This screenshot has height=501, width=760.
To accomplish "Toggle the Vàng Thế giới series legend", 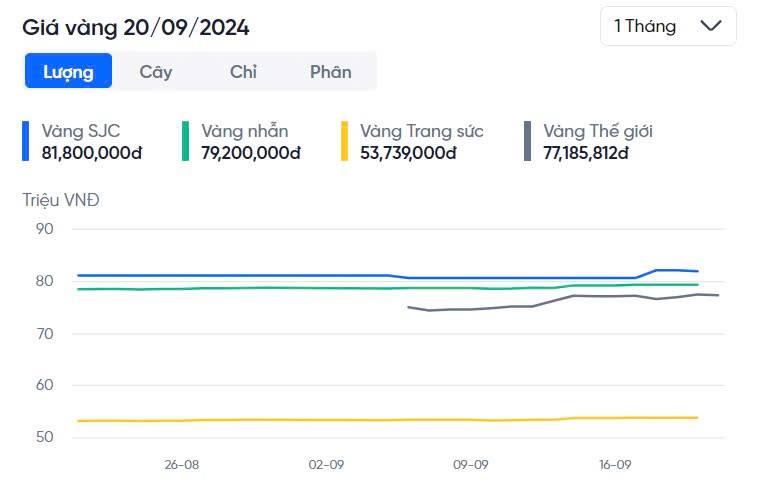I will pyautogui.click(x=598, y=131).
